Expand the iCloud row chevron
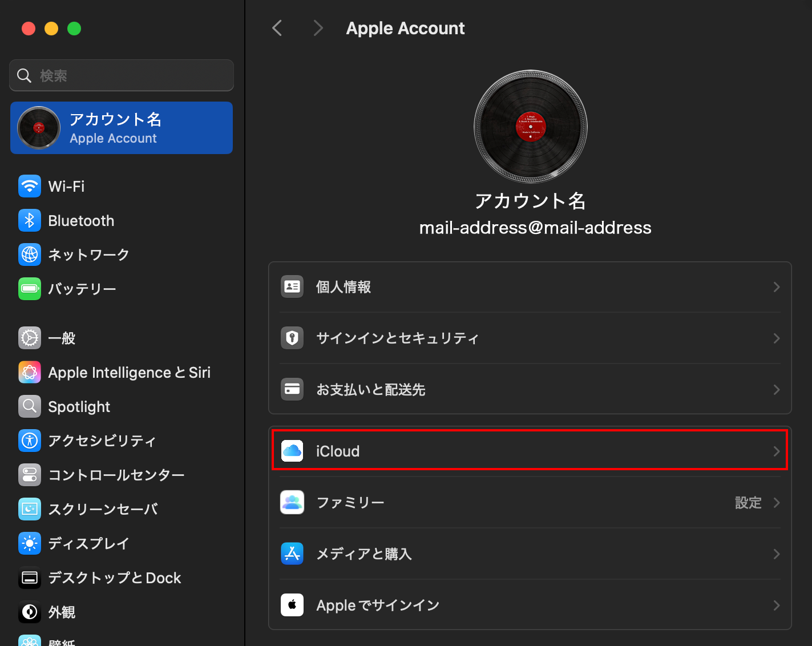Viewport: 812px width, 646px height. click(776, 451)
